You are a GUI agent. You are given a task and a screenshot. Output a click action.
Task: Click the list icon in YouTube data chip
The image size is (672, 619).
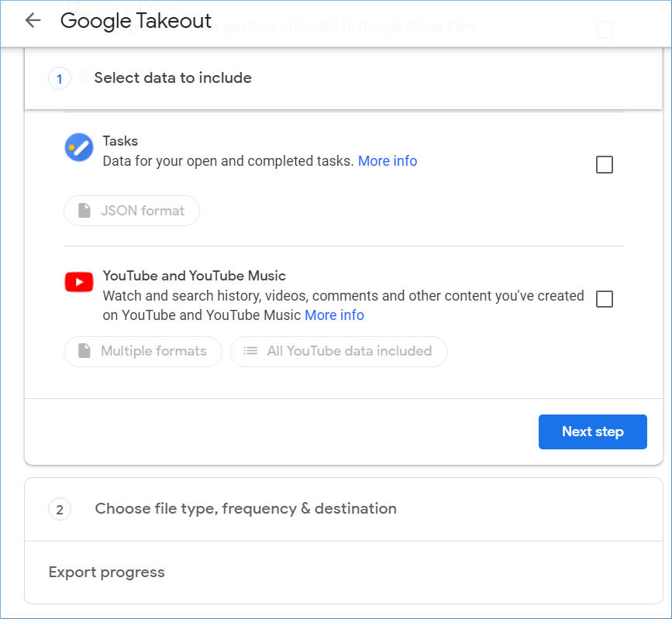(x=250, y=351)
